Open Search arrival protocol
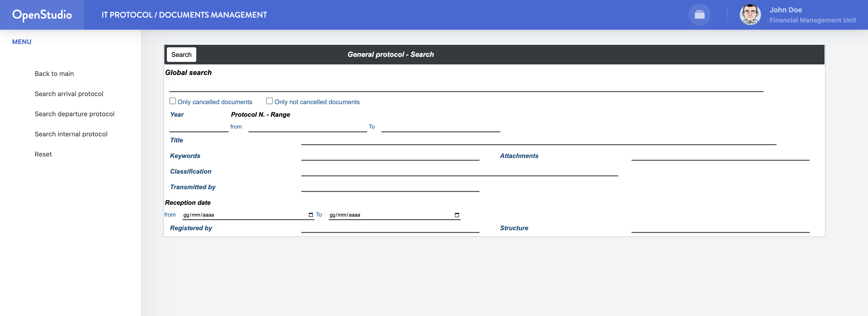This screenshot has width=868, height=316. click(x=69, y=94)
